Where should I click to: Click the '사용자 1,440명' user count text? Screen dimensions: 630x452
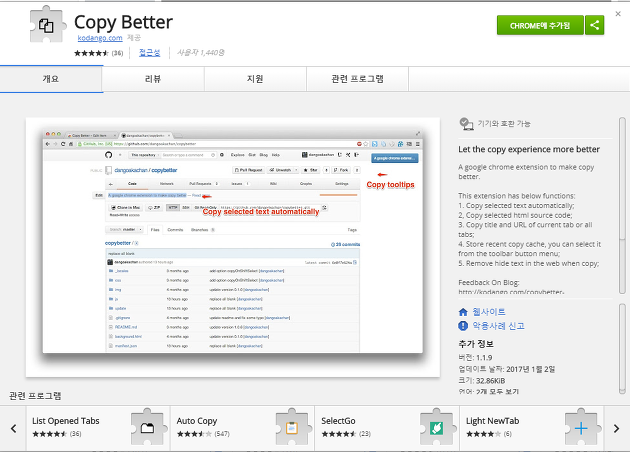(200, 53)
